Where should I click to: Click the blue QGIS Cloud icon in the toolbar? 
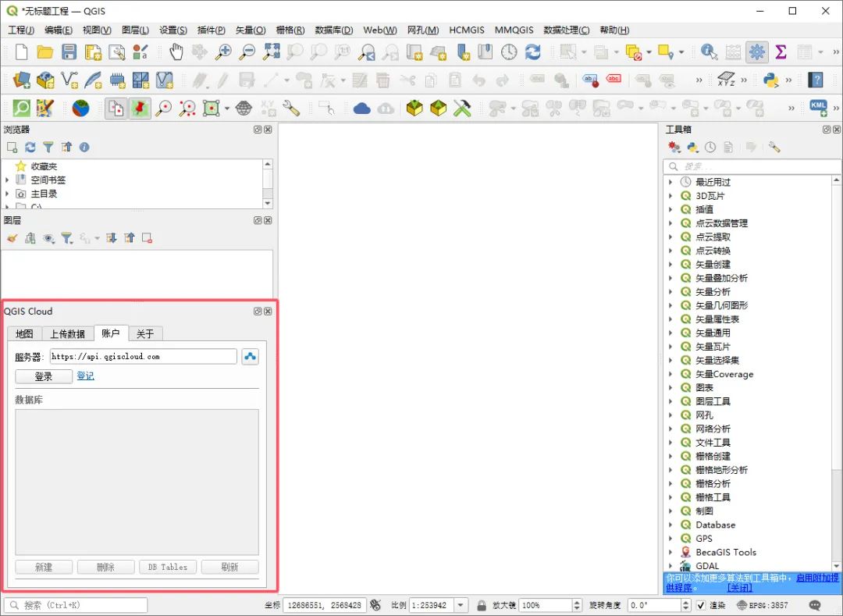point(362,109)
